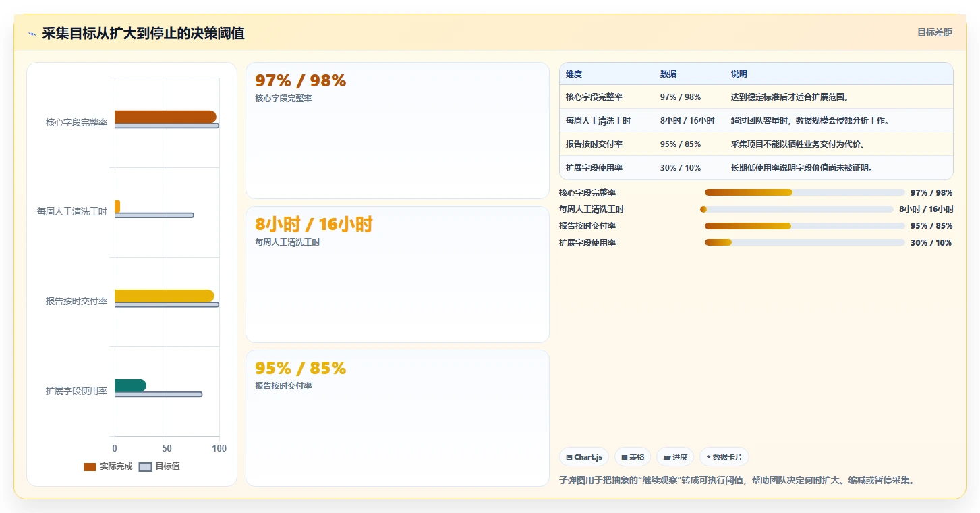The width and height of the screenshot is (980, 513).
Task: Click the 每周人工清洗工时 progress bar
Action: coord(797,209)
